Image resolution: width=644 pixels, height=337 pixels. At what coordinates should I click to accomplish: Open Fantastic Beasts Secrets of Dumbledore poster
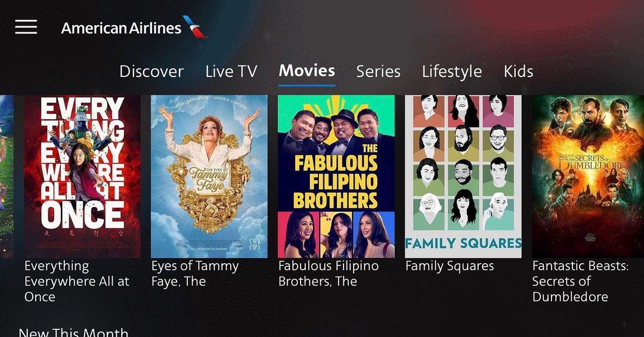click(x=588, y=177)
